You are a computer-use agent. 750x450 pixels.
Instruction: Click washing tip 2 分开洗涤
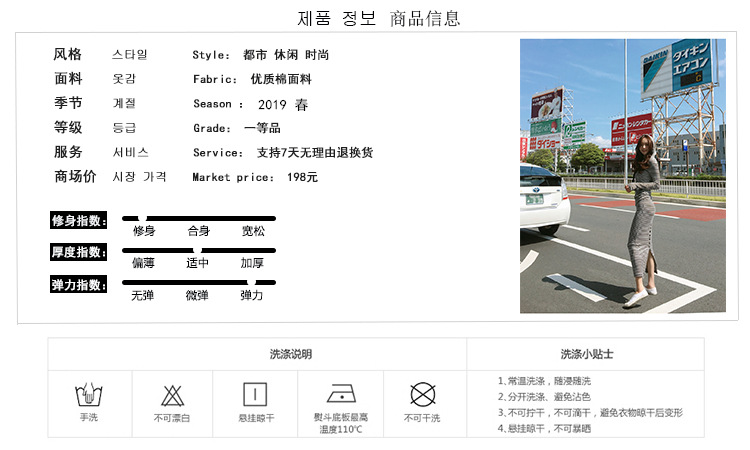tap(544, 397)
